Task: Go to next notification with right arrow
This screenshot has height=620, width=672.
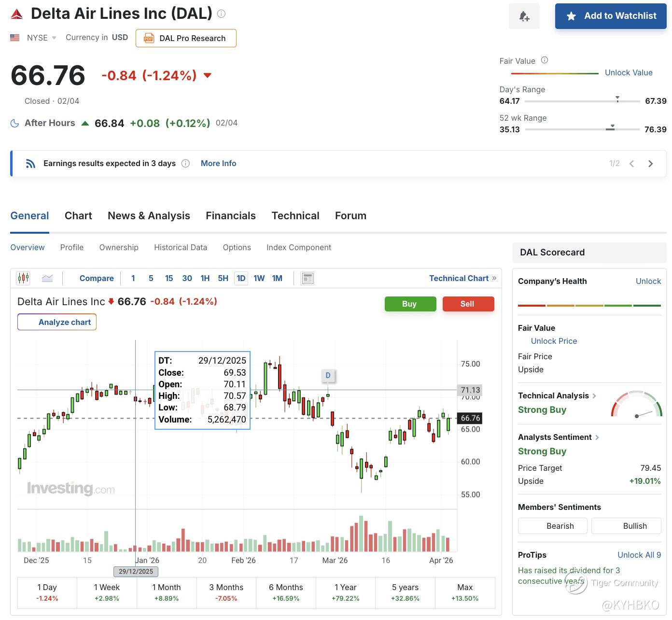Action: [x=650, y=164]
